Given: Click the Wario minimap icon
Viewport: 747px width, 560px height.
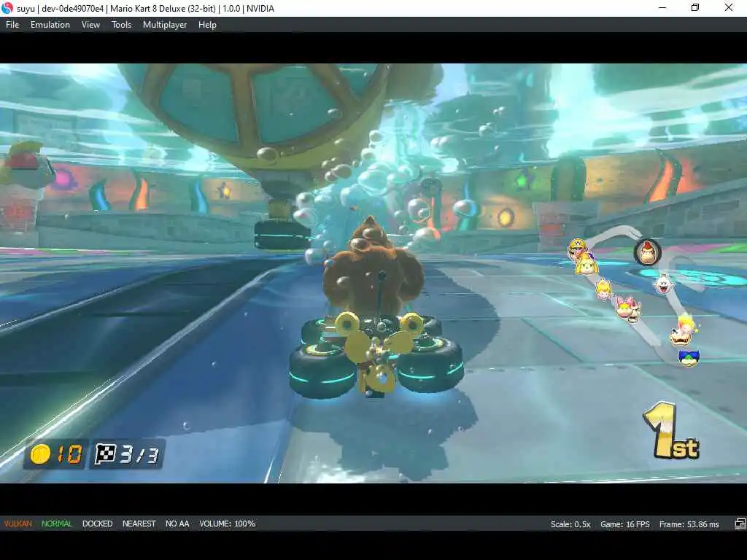Looking at the screenshot, I should pos(578,248).
